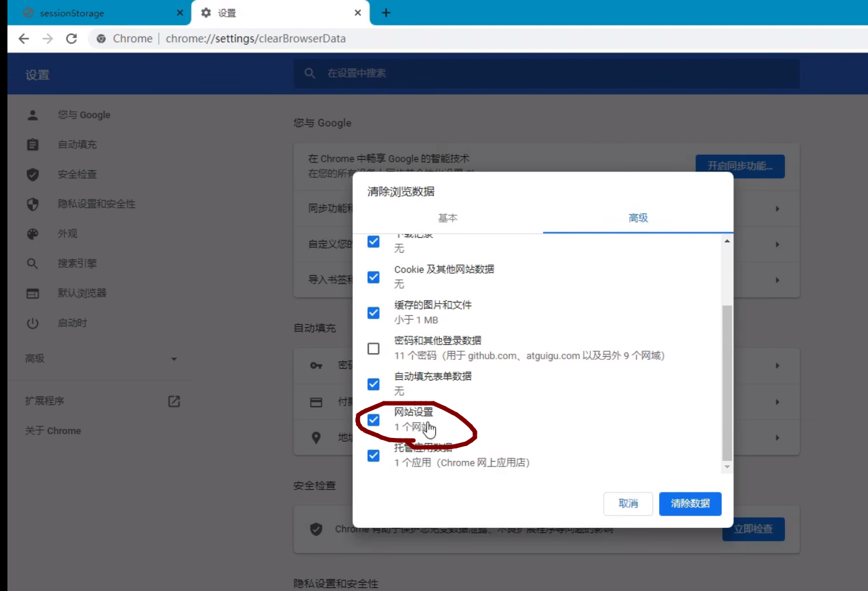Open a new tab with the plus button

(x=386, y=13)
